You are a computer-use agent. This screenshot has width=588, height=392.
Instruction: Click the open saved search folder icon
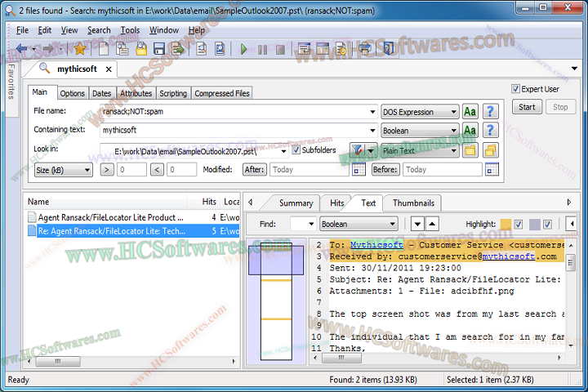click(141, 49)
